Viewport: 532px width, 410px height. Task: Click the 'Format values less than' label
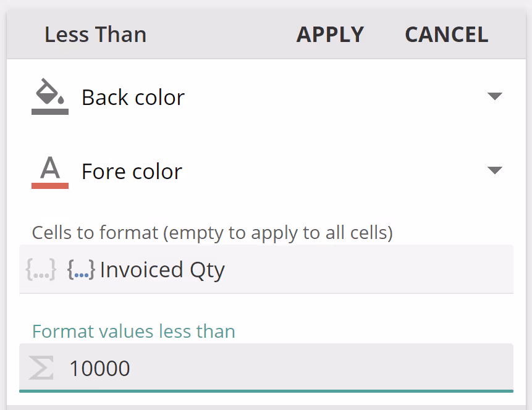tap(133, 331)
